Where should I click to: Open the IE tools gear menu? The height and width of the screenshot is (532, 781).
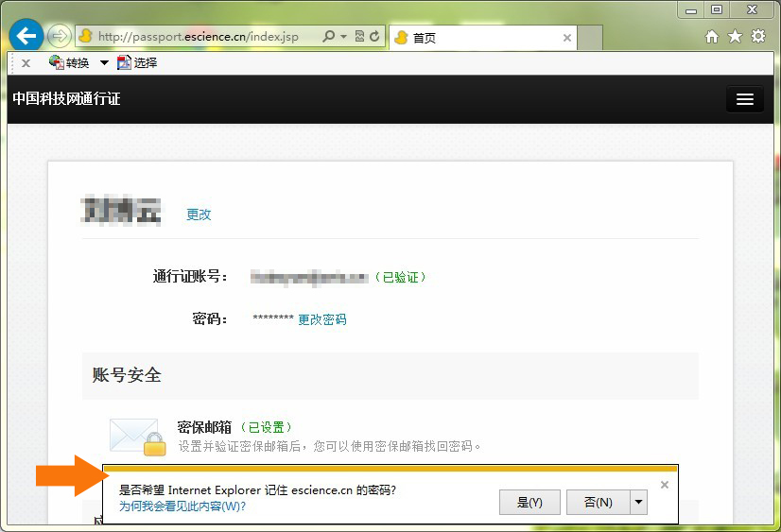(757, 37)
